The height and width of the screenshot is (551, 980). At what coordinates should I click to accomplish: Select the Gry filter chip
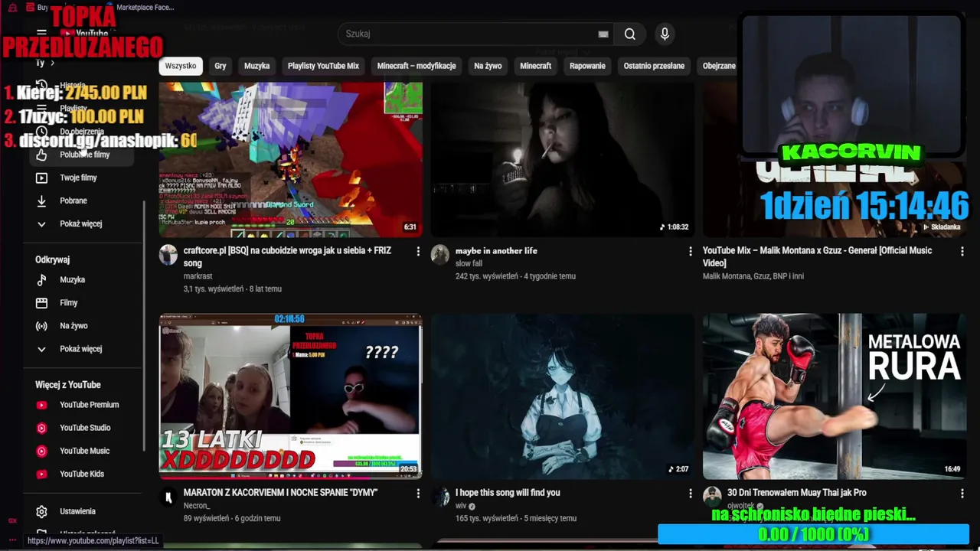click(x=220, y=66)
